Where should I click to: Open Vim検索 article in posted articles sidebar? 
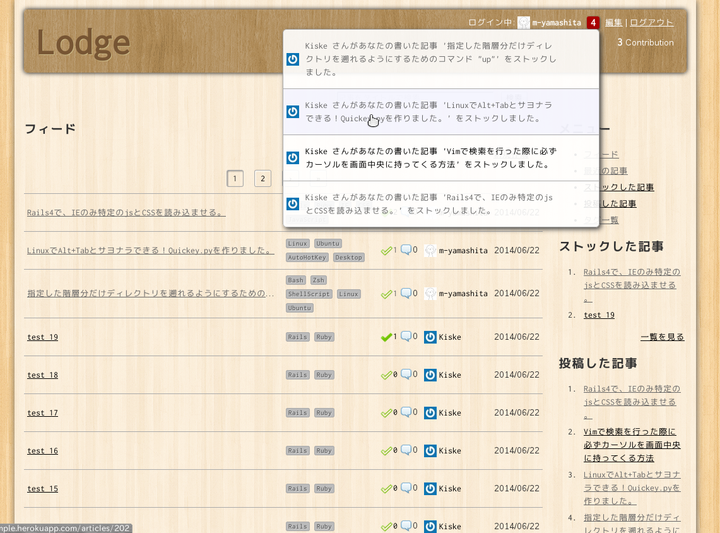point(632,445)
